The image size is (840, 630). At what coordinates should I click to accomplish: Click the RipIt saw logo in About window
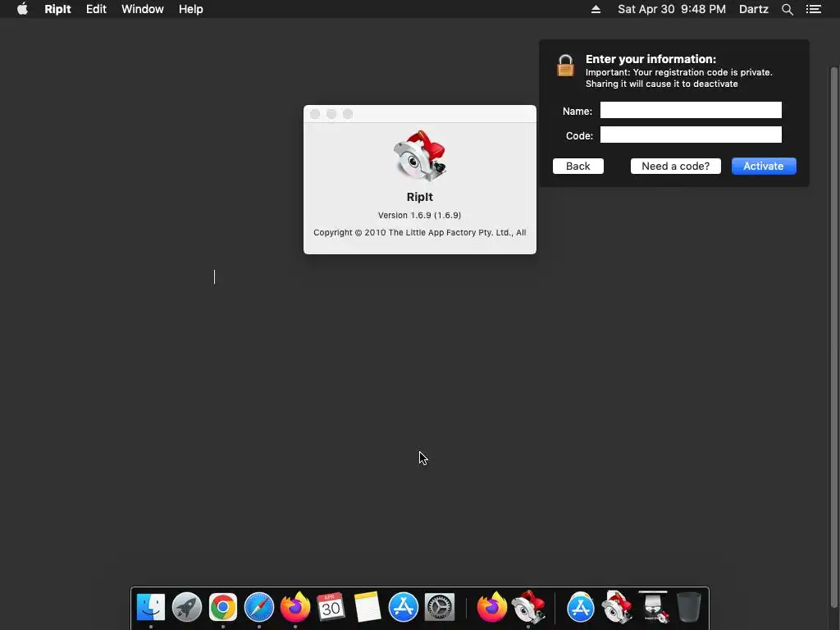pyautogui.click(x=419, y=156)
